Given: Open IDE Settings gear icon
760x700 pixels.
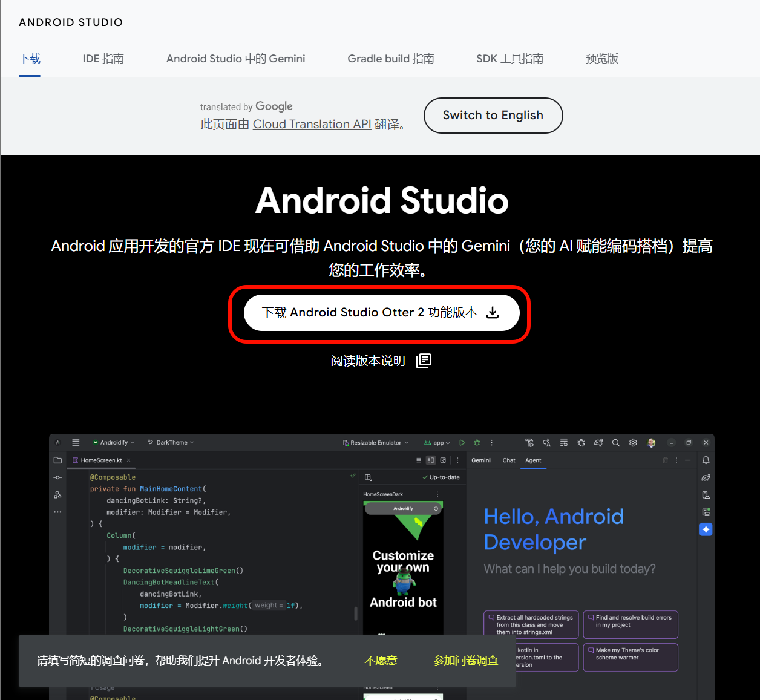Looking at the screenshot, I should point(633,443).
